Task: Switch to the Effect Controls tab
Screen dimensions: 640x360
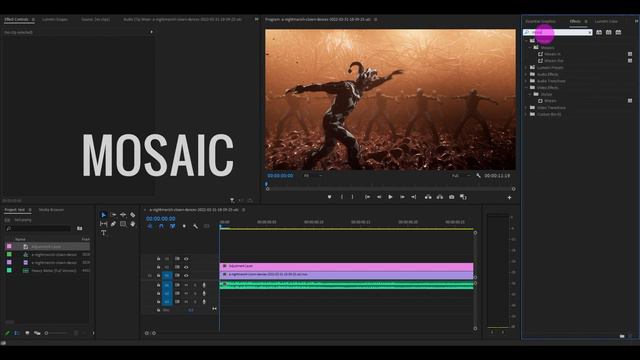Action: click(x=16, y=19)
